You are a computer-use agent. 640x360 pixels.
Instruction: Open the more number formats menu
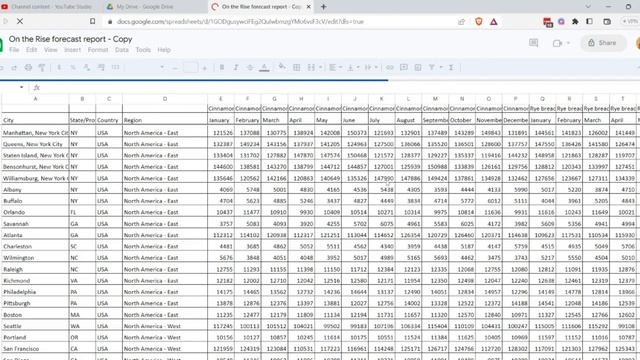point(116,68)
